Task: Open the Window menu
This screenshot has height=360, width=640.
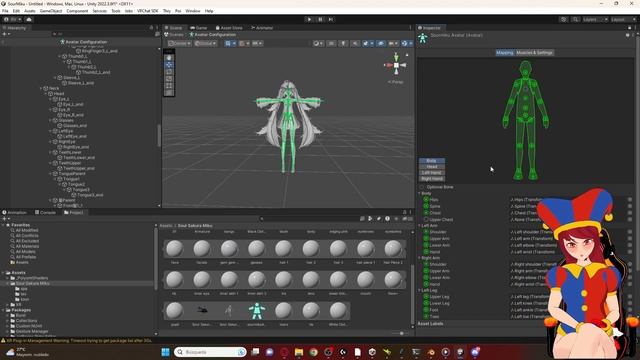Action: tap(193, 11)
